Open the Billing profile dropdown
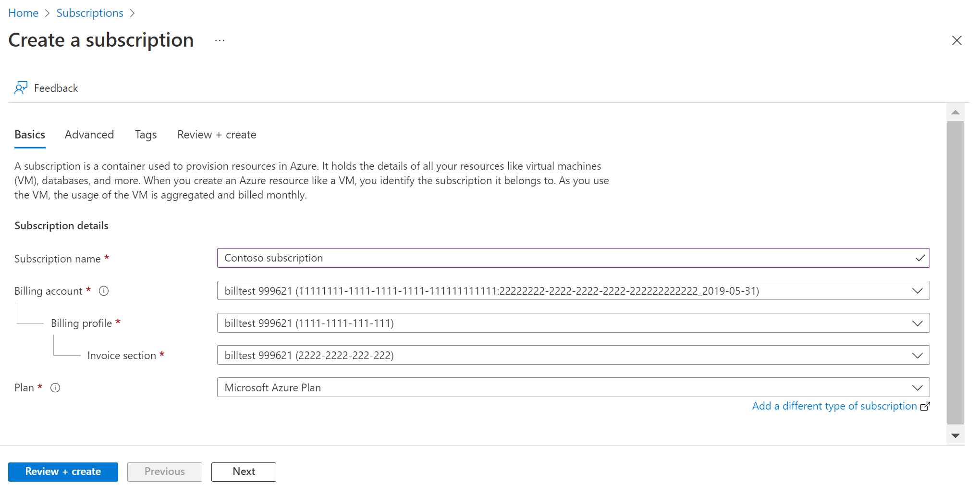 point(917,323)
